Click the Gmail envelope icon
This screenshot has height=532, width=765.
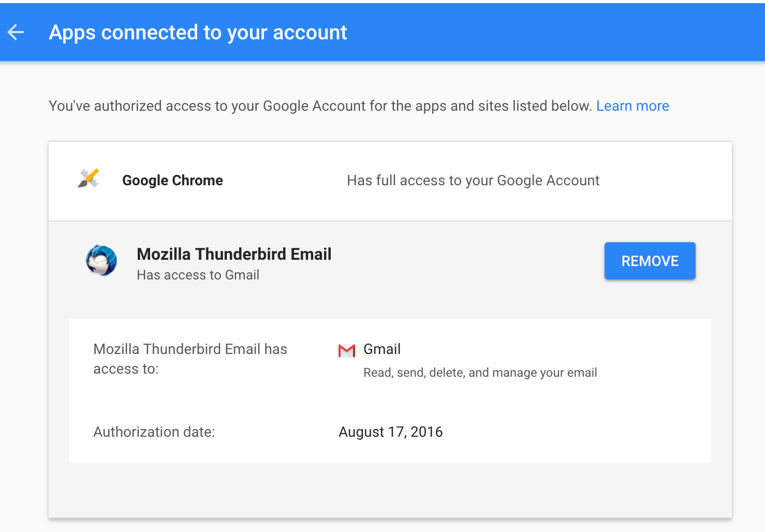tap(346, 350)
